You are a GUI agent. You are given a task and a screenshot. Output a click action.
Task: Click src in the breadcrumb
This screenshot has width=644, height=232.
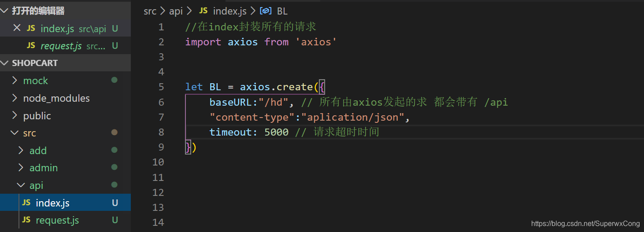pos(150,11)
